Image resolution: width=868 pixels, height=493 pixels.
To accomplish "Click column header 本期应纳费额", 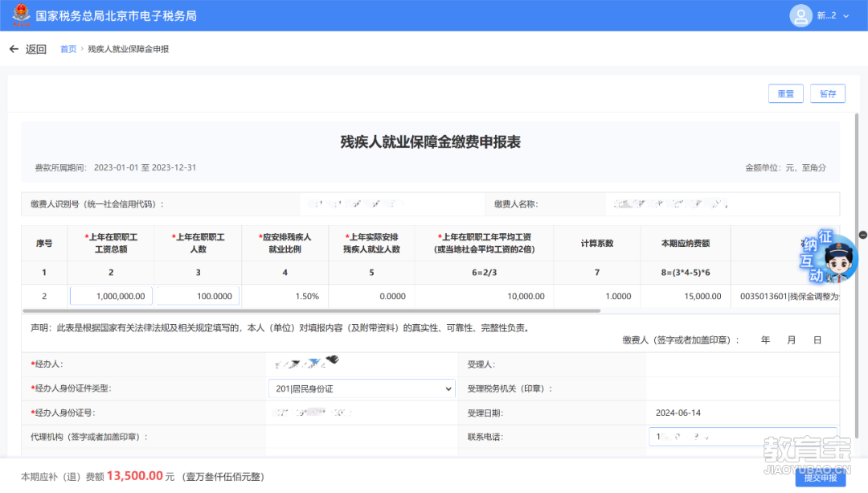I will pyautogui.click(x=686, y=243).
